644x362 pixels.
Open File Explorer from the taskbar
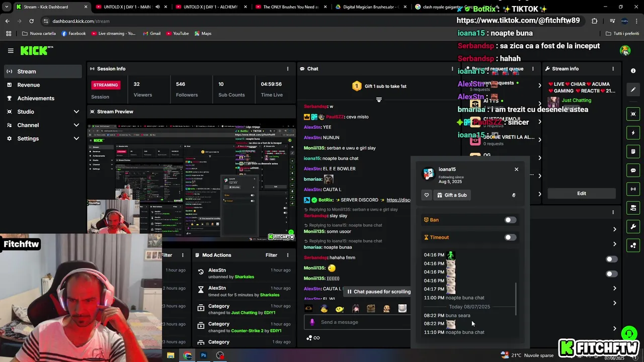click(171, 355)
